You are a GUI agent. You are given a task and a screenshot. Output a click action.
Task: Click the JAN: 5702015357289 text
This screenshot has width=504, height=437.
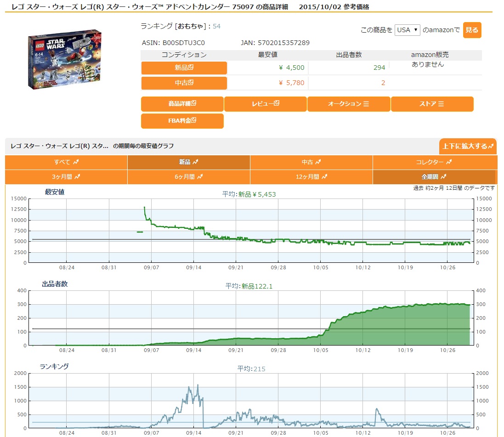[275, 43]
